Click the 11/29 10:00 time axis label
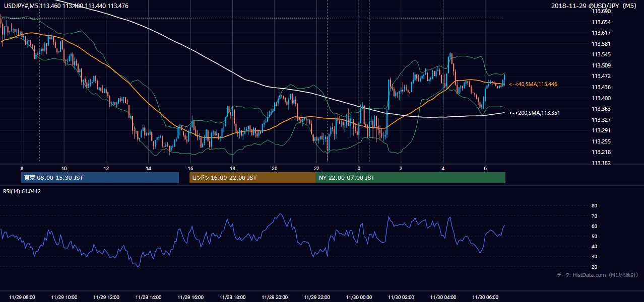Image resolution: width=644 pixels, height=302 pixels. 64,297
